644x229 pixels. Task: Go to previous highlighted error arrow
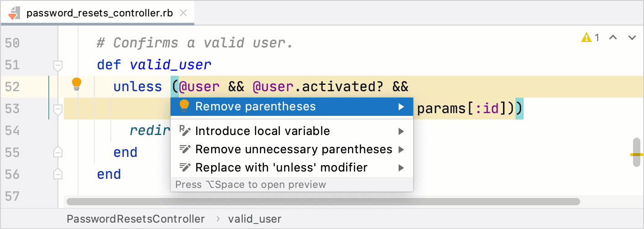[613, 38]
